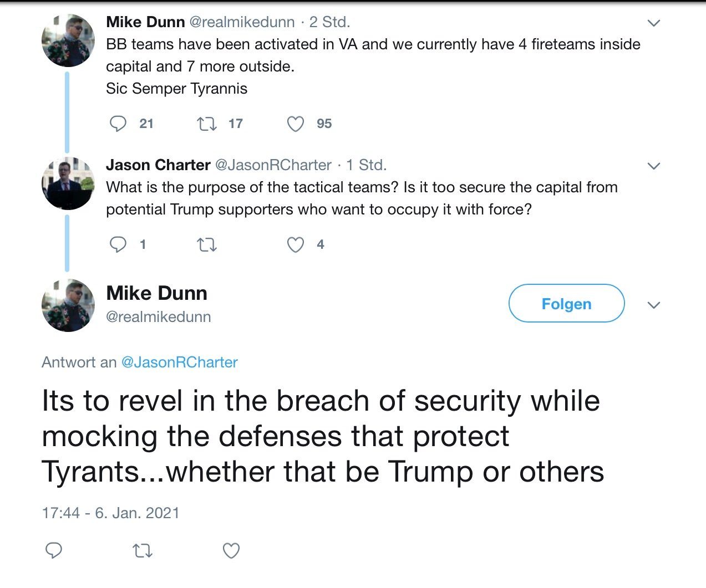Open options chevron on Jason Charter's tweet
Image resolution: width=706 pixels, height=588 pixels.
654,166
